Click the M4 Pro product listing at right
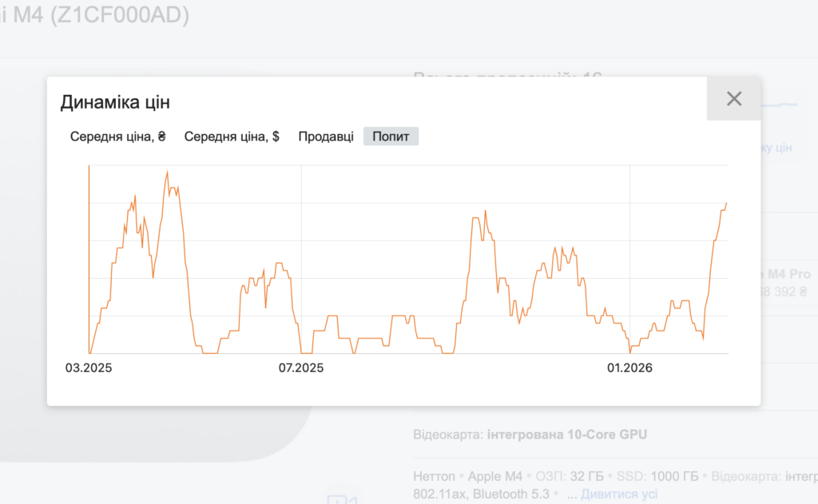This screenshot has height=504, width=818. 785,275
